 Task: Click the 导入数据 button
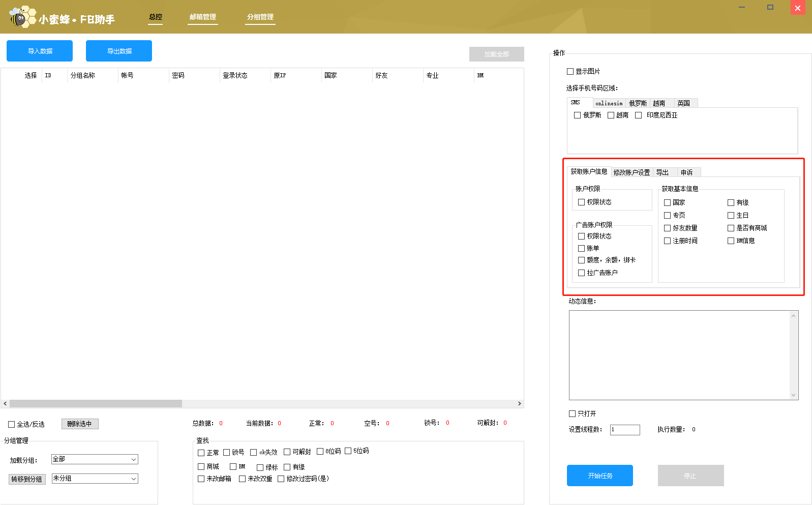click(x=40, y=51)
